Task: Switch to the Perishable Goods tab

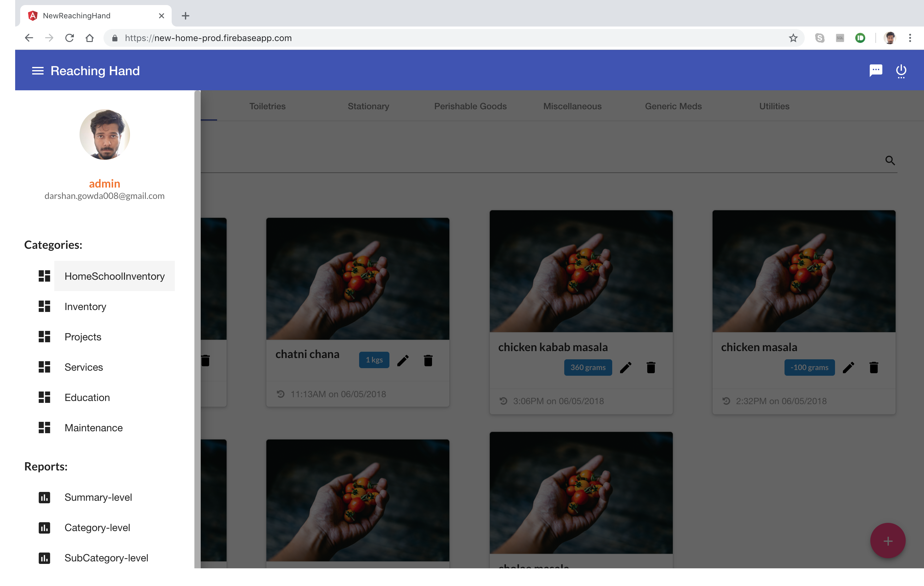Action: click(x=470, y=106)
